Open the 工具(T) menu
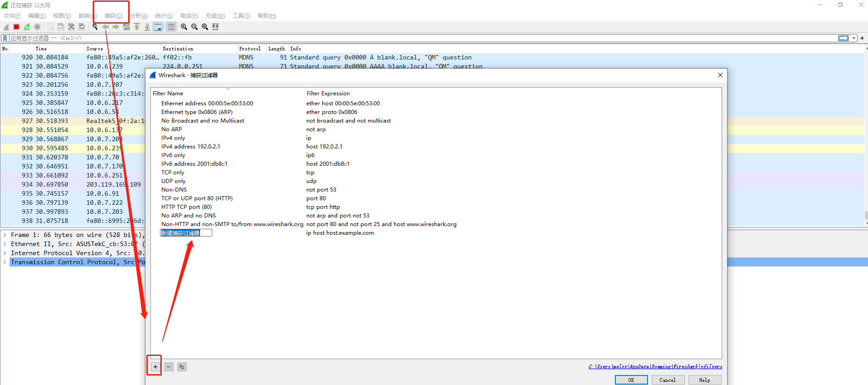The image size is (868, 385). coord(241,16)
